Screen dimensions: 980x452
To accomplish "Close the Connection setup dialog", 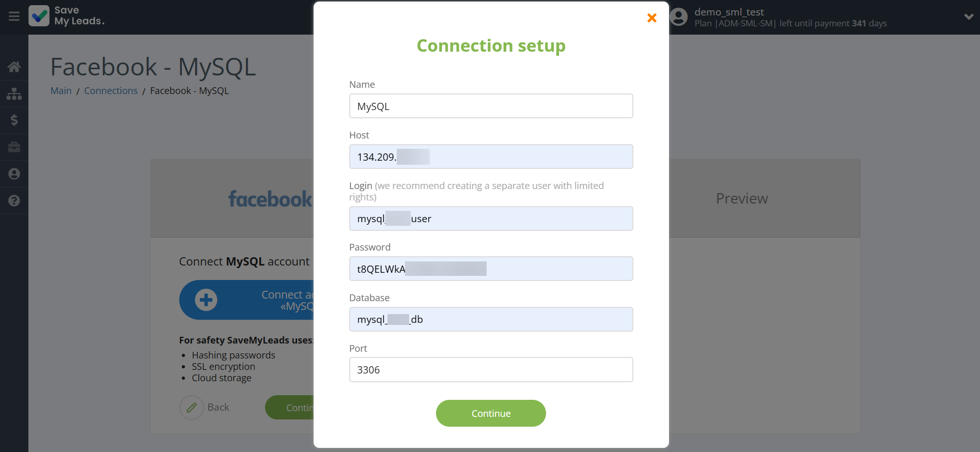I will [651, 18].
